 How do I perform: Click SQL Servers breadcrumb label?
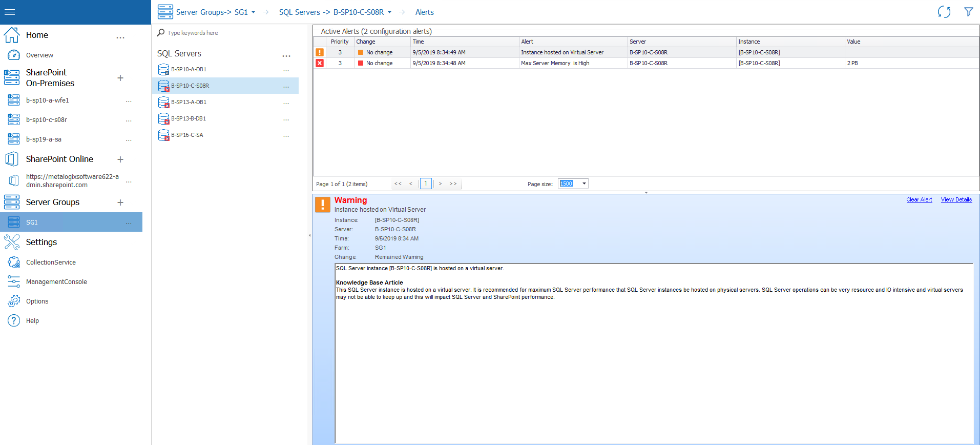point(299,12)
